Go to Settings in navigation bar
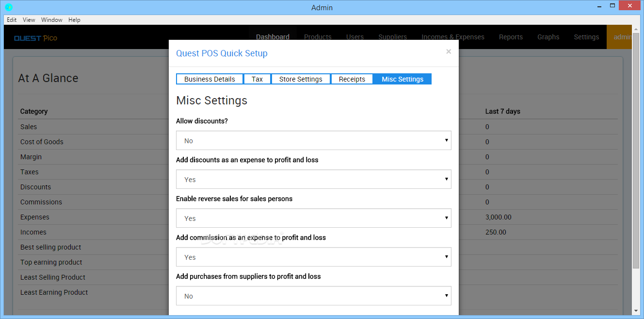Image resolution: width=644 pixels, height=319 pixels. 586,37
